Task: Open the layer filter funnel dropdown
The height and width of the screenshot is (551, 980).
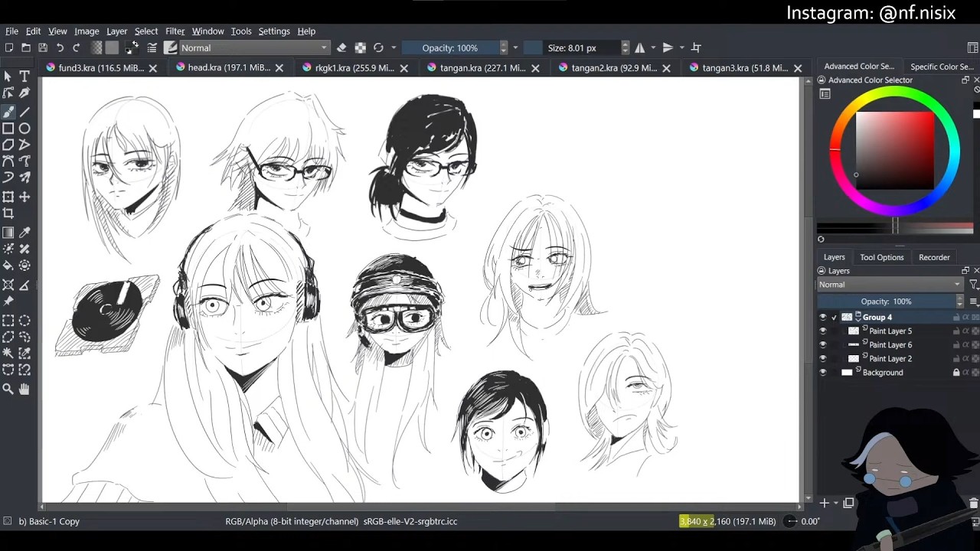Action: point(973,285)
